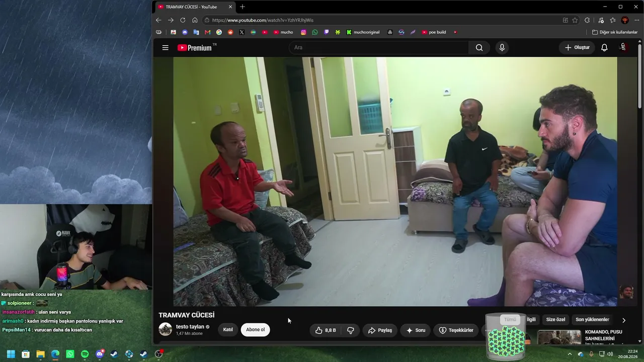This screenshot has height=362, width=644.
Task: Reload the YouTube page
Action: tap(183, 20)
